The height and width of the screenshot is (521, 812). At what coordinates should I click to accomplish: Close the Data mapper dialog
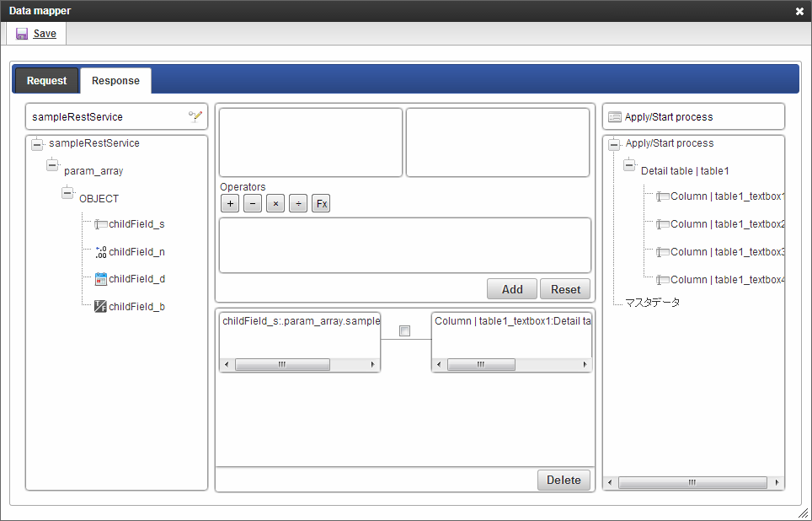tap(799, 11)
